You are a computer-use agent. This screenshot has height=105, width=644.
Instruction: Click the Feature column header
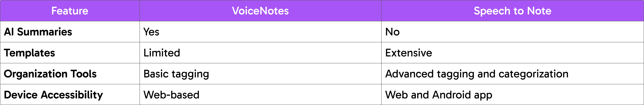[x=70, y=11]
